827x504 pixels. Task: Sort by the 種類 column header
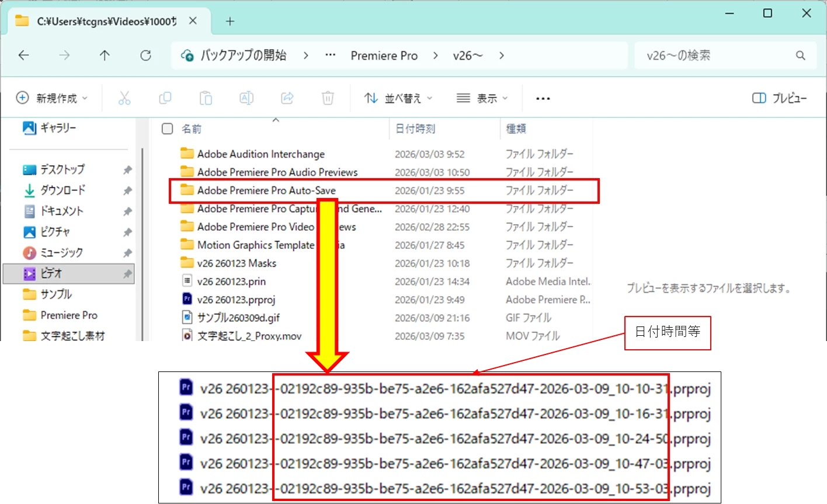point(516,128)
